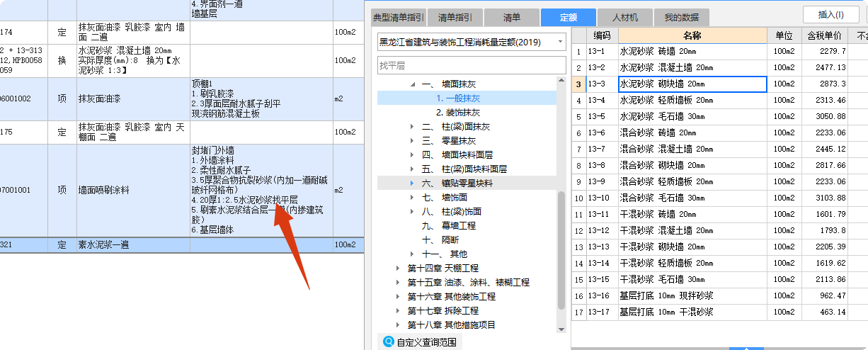Select row 13-5 水泥砂浆 毛石墙 30mm
The width and height of the screenshot is (868, 350).
pos(719,116)
